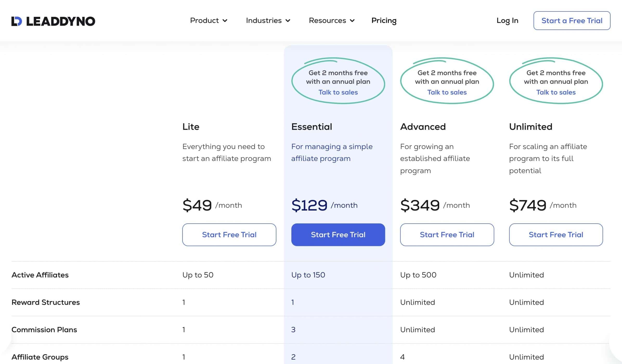Image resolution: width=622 pixels, height=364 pixels.
Task: Start Free Trial for Lite plan
Action: pyautogui.click(x=229, y=235)
